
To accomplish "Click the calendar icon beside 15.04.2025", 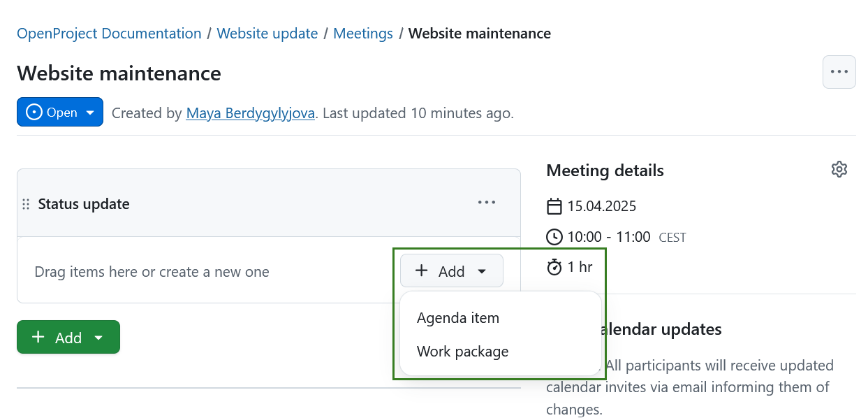I will (x=554, y=206).
